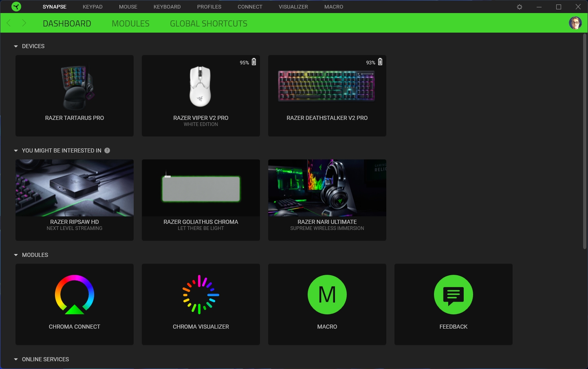Select the white Viper V2 Pro mouse image
The width and height of the screenshot is (588, 369).
pyautogui.click(x=200, y=86)
